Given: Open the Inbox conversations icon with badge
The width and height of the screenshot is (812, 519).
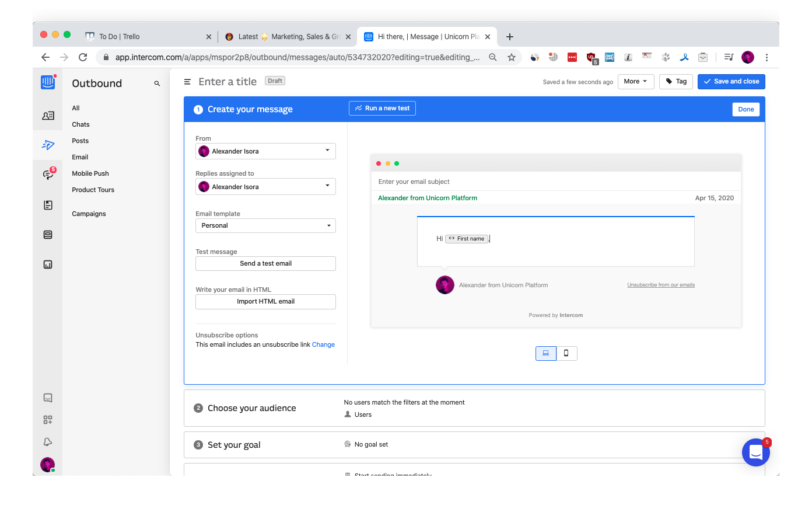Looking at the screenshot, I should click(x=48, y=175).
